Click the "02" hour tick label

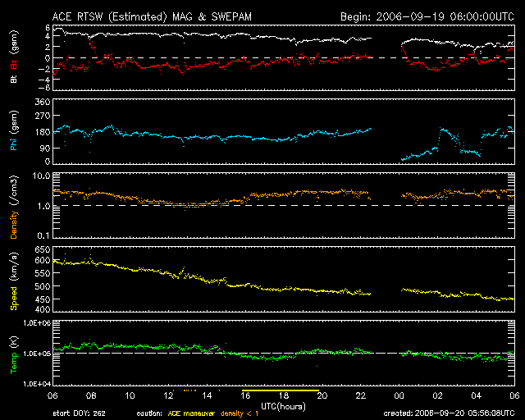coord(437,395)
